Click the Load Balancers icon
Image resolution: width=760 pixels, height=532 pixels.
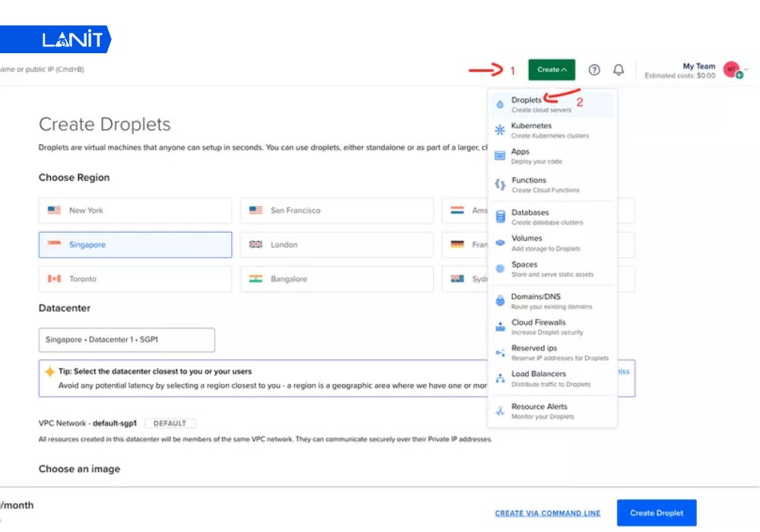pyautogui.click(x=500, y=378)
